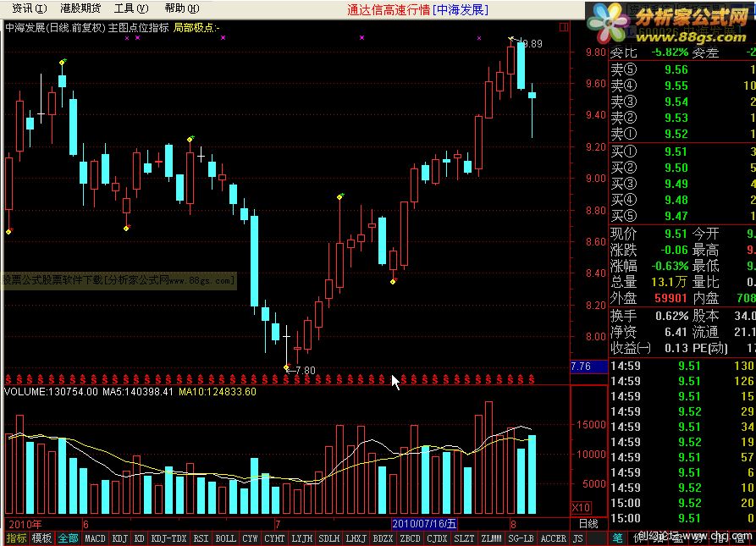Switch to the MACD indicator

[x=95, y=538]
